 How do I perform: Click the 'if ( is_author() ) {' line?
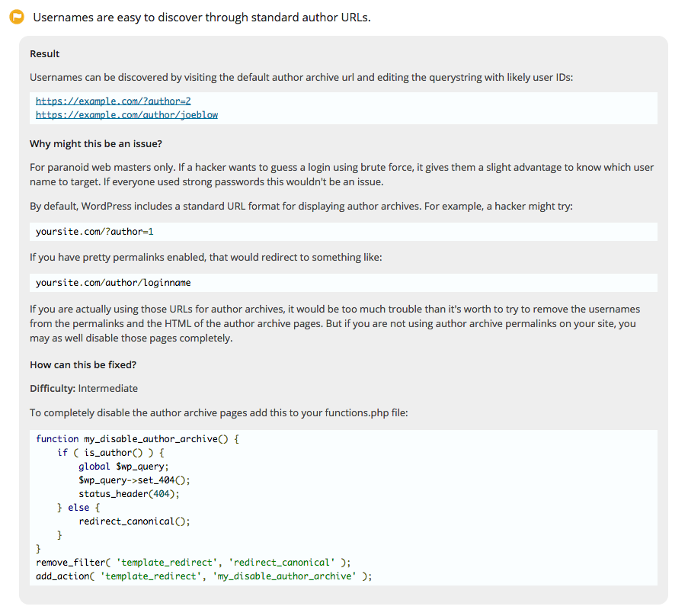coord(110,453)
